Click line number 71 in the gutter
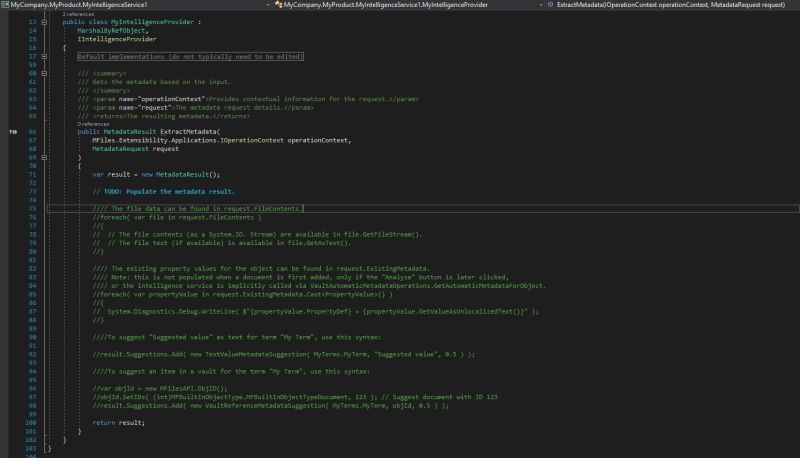 (x=32, y=174)
